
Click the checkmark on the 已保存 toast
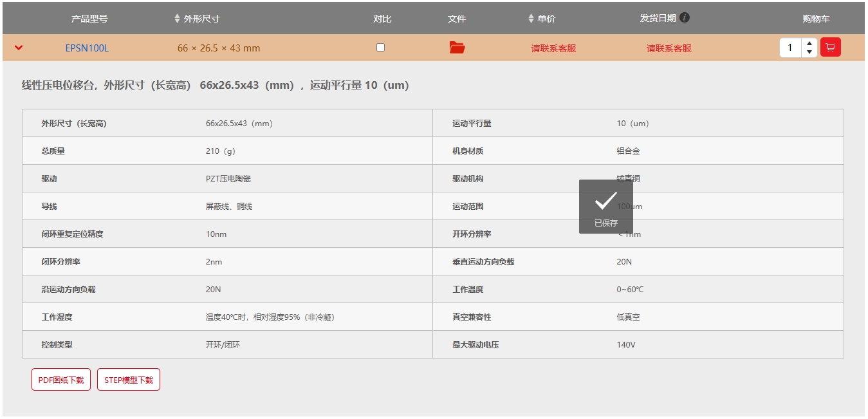click(605, 201)
